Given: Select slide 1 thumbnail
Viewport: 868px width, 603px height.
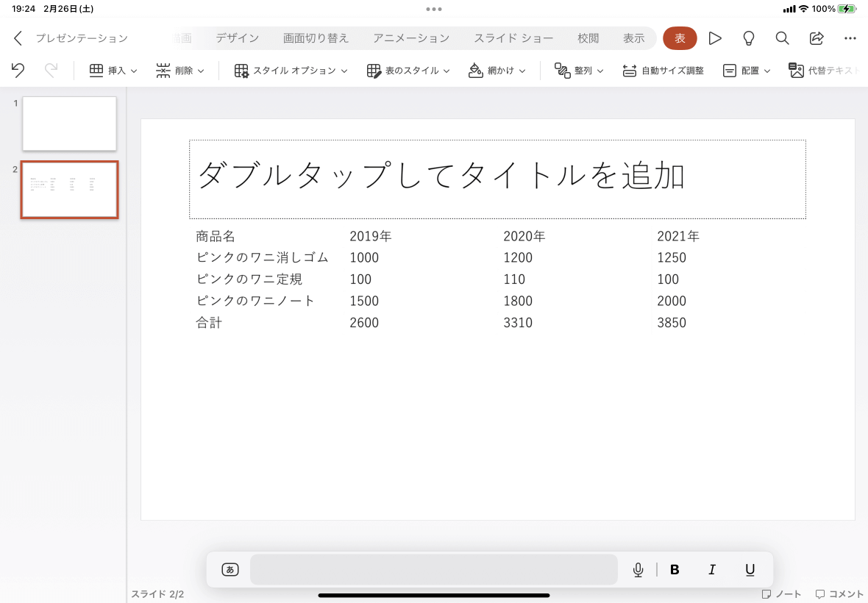Looking at the screenshot, I should point(69,124).
